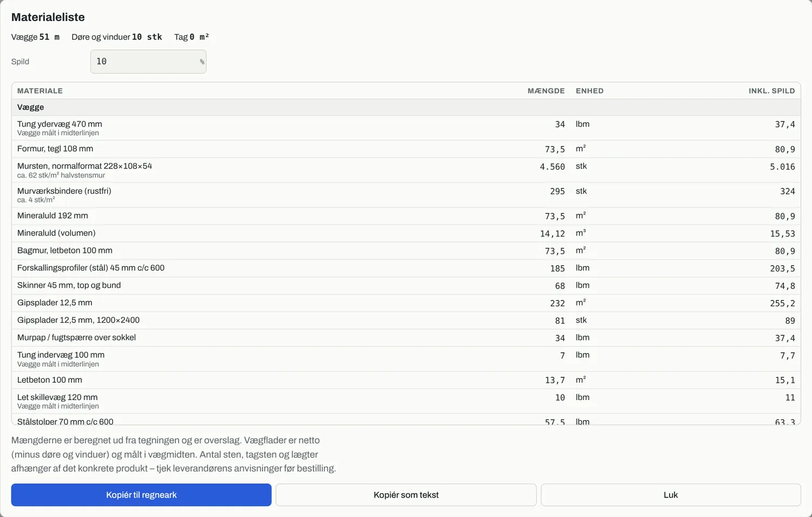This screenshot has width=812, height=517.
Task: Select "Forskallingsprofiler (stål) 45 mm c/c 600"
Action: pyautogui.click(x=91, y=268)
